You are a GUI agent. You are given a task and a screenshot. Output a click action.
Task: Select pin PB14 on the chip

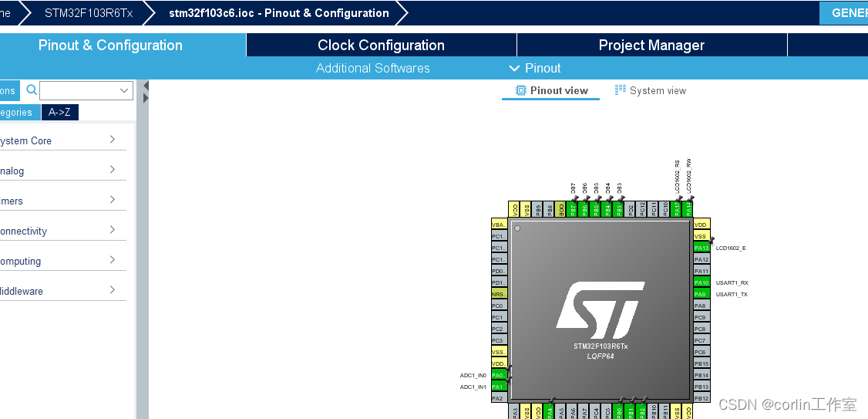pyautogui.click(x=701, y=375)
